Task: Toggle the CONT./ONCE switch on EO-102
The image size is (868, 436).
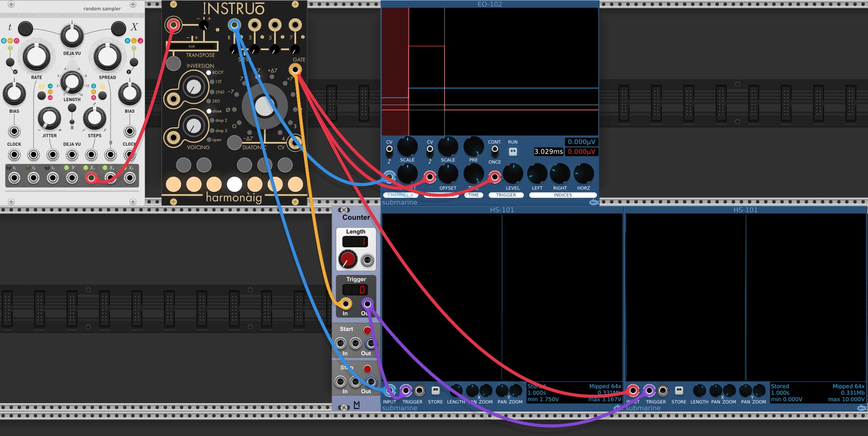Action: point(495,149)
